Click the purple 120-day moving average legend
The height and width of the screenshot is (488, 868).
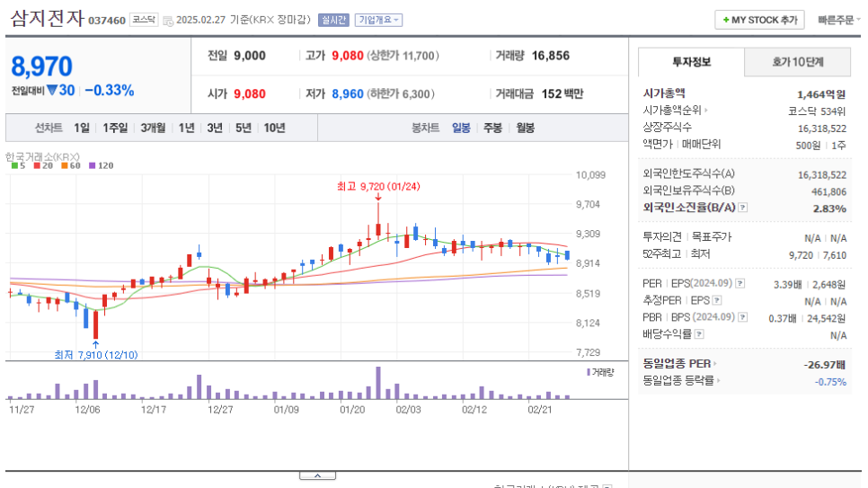tap(101, 165)
